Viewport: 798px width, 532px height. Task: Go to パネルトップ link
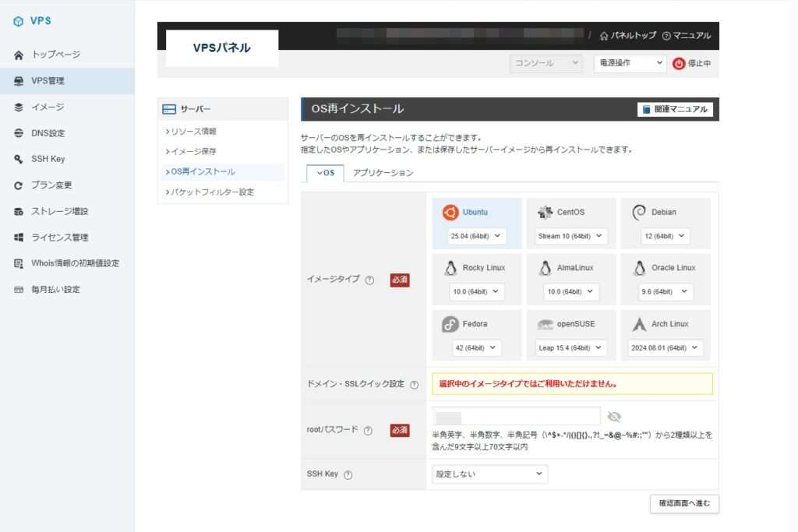click(627, 36)
